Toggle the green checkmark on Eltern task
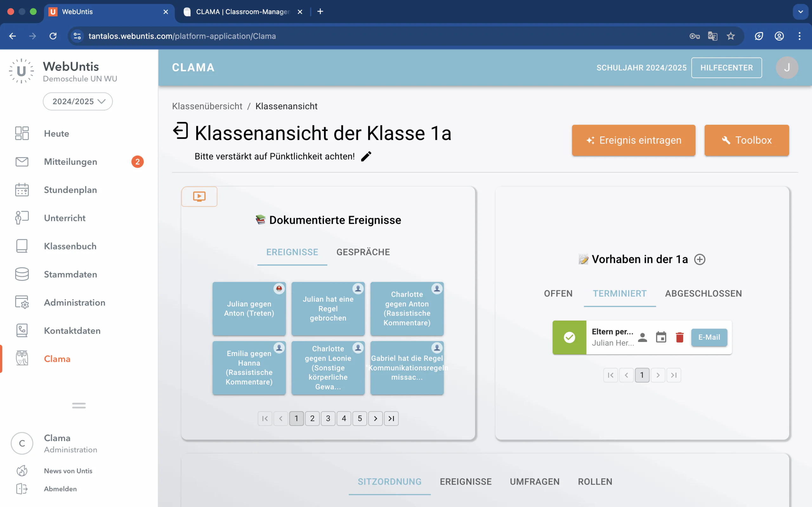The height and width of the screenshot is (507, 812). tap(569, 337)
